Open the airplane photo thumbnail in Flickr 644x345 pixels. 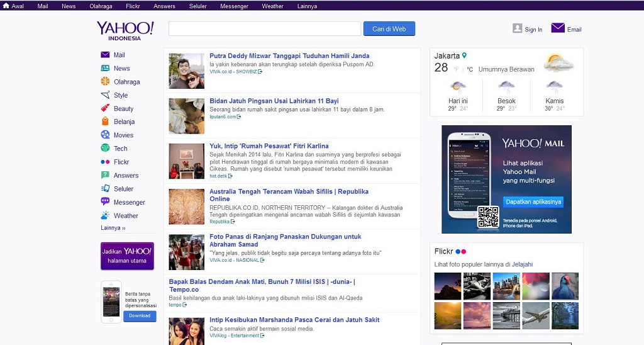535,315
